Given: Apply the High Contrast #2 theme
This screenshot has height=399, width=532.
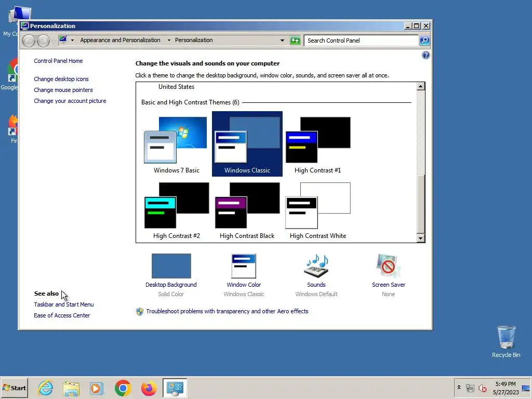Looking at the screenshot, I should tap(176, 210).
